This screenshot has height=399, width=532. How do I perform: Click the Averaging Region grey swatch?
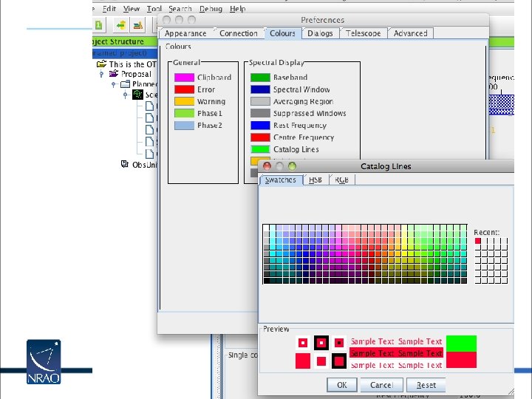tap(260, 101)
